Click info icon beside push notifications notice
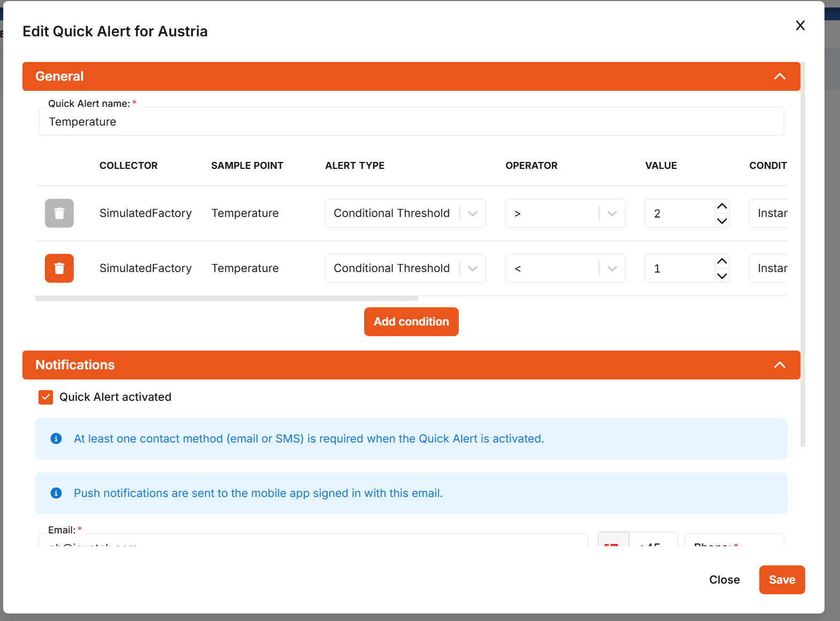 pyautogui.click(x=56, y=493)
